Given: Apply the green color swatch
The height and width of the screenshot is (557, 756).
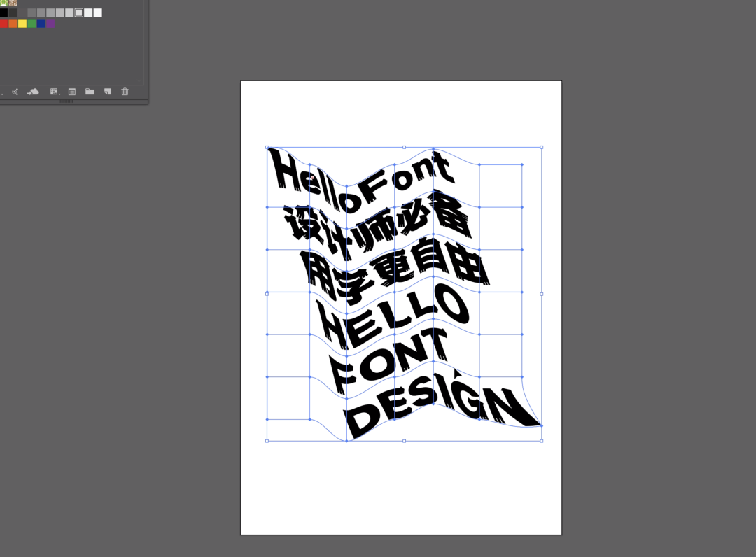Looking at the screenshot, I should (31, 24).
